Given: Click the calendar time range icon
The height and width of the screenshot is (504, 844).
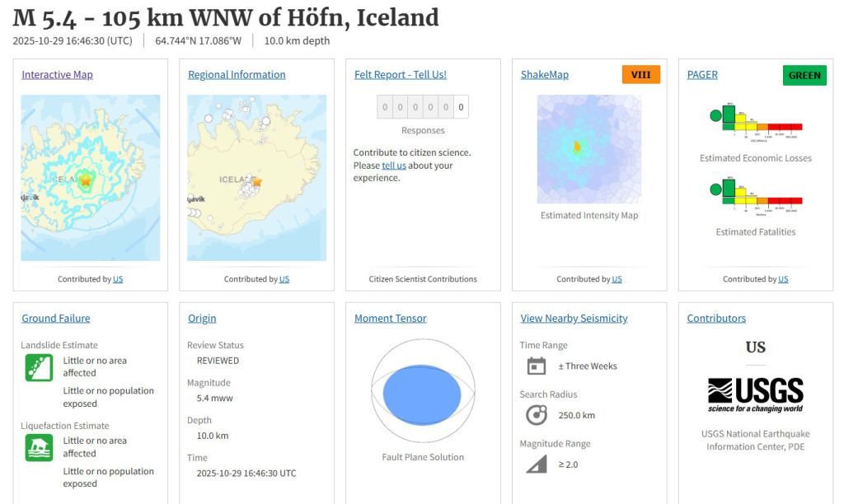Looking at the screenshot, I should point(536,366).
